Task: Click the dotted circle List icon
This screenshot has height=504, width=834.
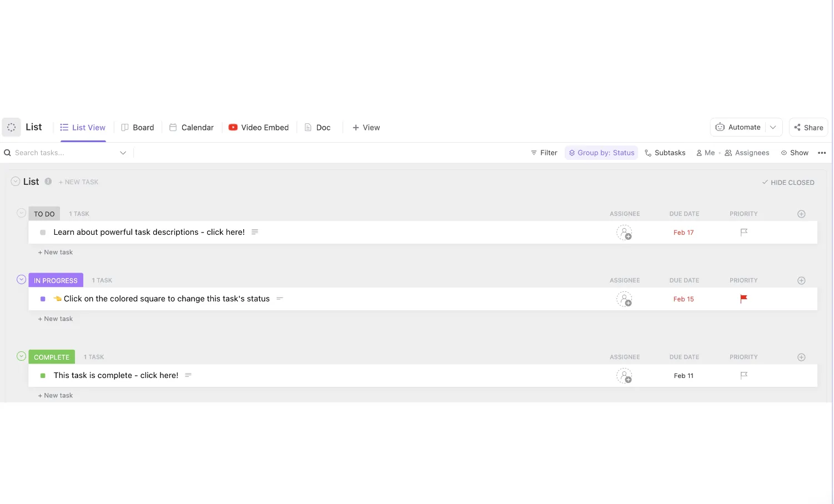Action: pyautogui.click(x=11, y=127)
